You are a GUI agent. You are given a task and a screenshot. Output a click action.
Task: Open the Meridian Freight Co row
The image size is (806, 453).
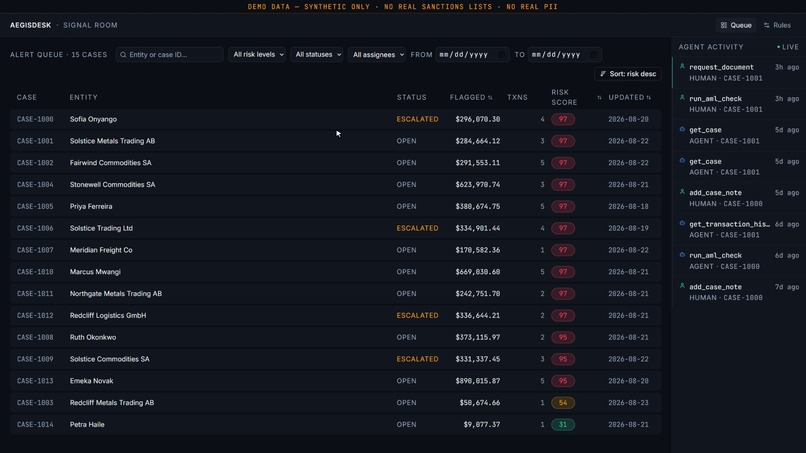335,250
